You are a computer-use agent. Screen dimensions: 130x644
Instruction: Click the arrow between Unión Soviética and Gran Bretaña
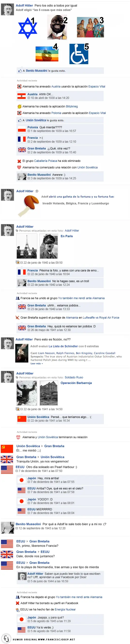[x=42, y=446]
